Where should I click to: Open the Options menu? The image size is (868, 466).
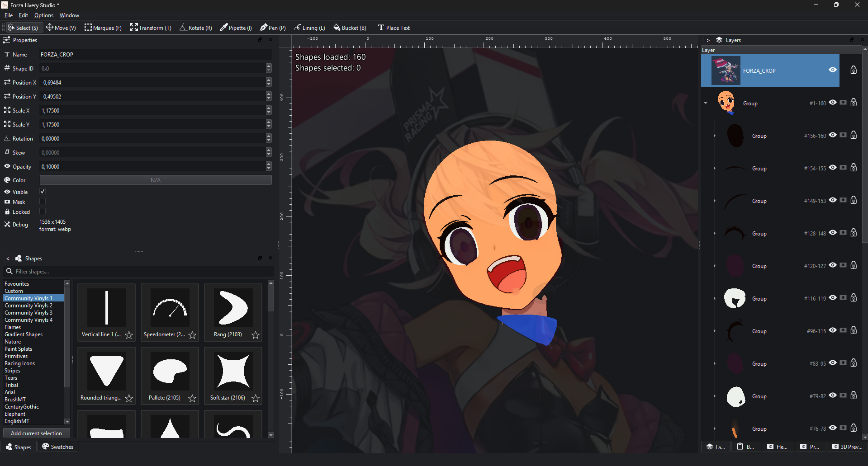point(44,15)
